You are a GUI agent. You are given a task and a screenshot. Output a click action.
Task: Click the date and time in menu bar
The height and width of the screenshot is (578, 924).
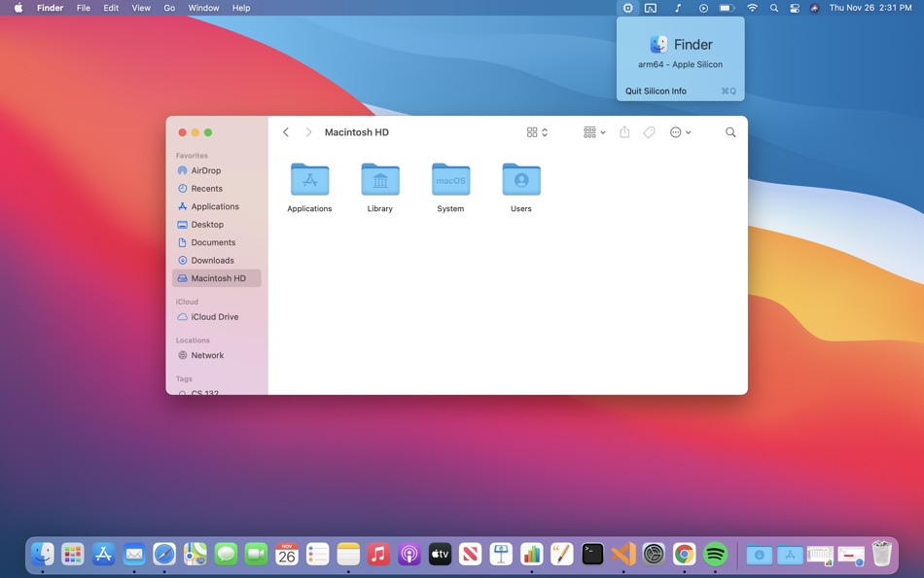point(871,8)
